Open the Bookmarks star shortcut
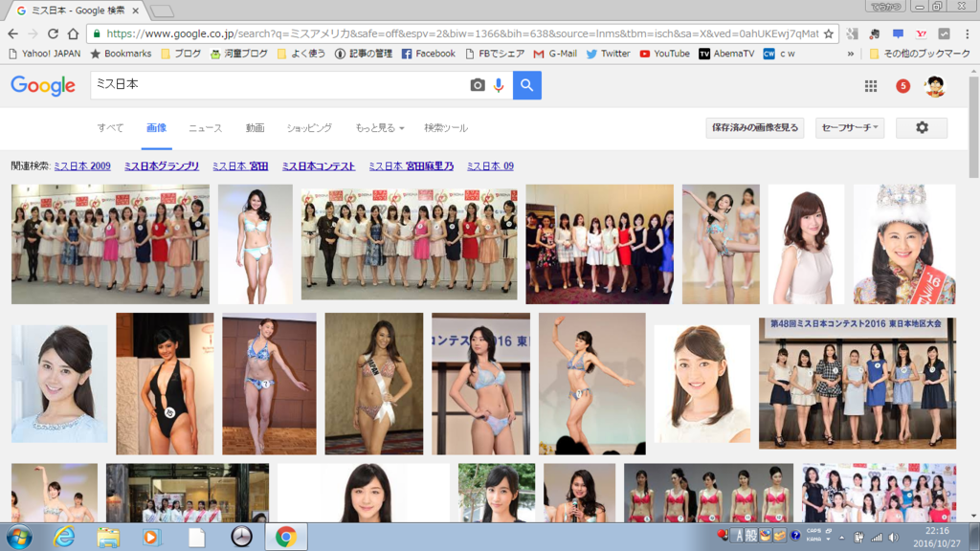980x551 pixels. tap(121, 54)
